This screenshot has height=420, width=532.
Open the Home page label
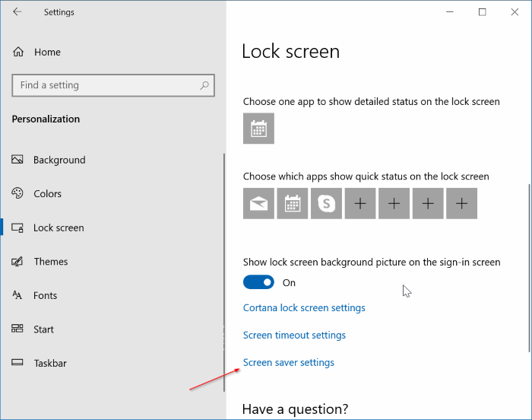[x=47, y=52]
